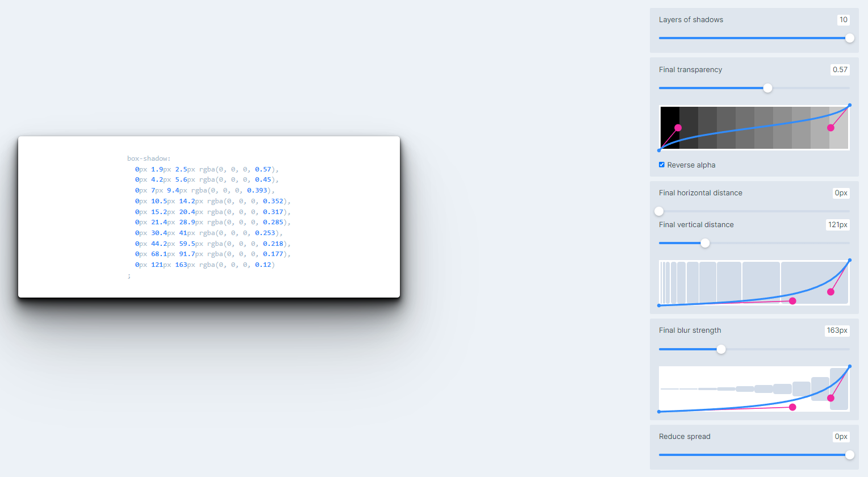Screen dimensions: 868x477
Task: Click the Final transparency slider handle
Action: (x=767, y=88)
